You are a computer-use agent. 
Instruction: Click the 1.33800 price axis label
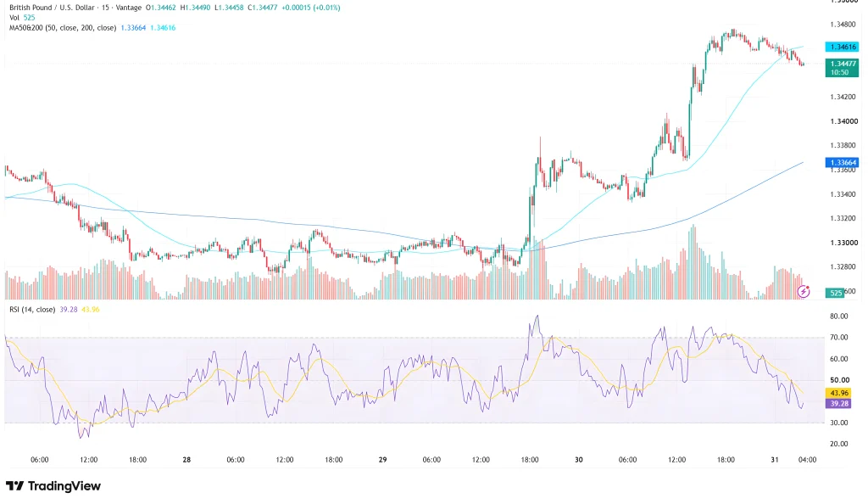(843, 145)
